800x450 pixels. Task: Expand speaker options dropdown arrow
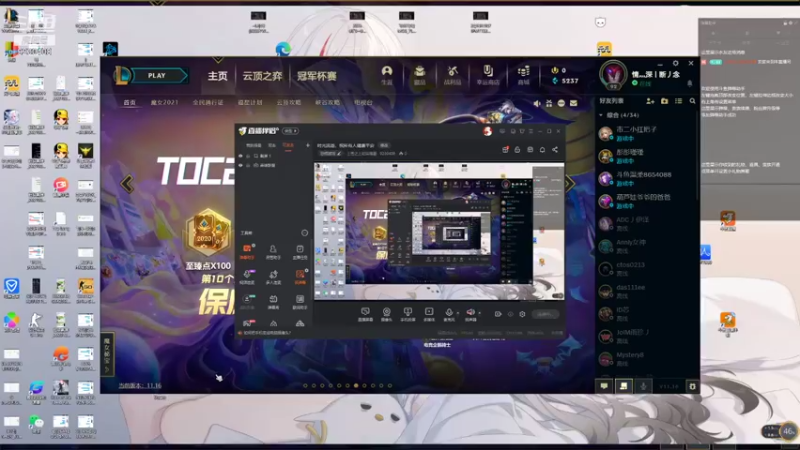tap(479, 313)
